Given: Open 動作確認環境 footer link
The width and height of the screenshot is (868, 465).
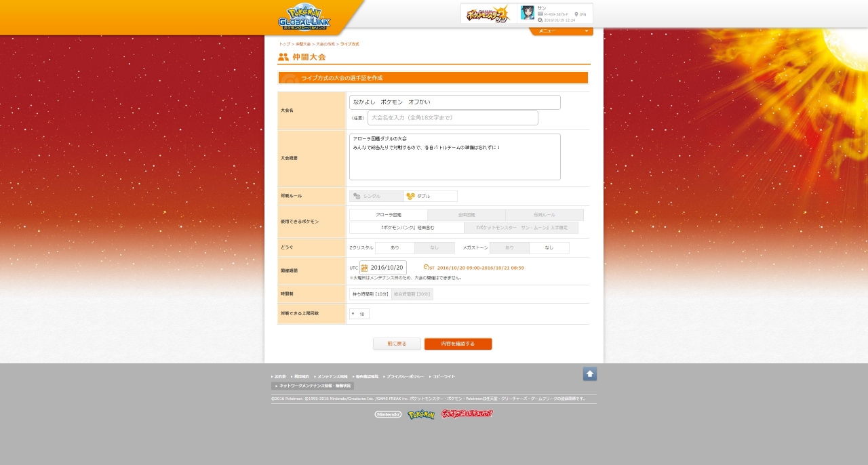Looking at the screenshot, I should [366, 376].
